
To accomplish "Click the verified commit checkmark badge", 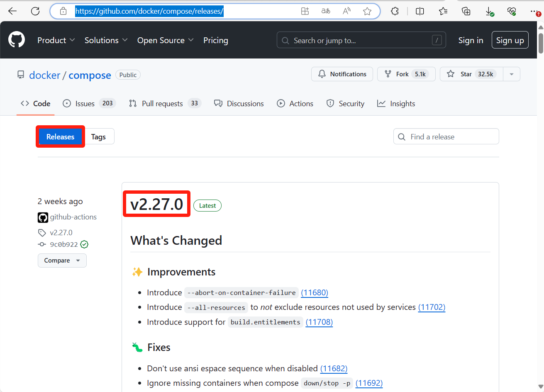I will [84, 244].
